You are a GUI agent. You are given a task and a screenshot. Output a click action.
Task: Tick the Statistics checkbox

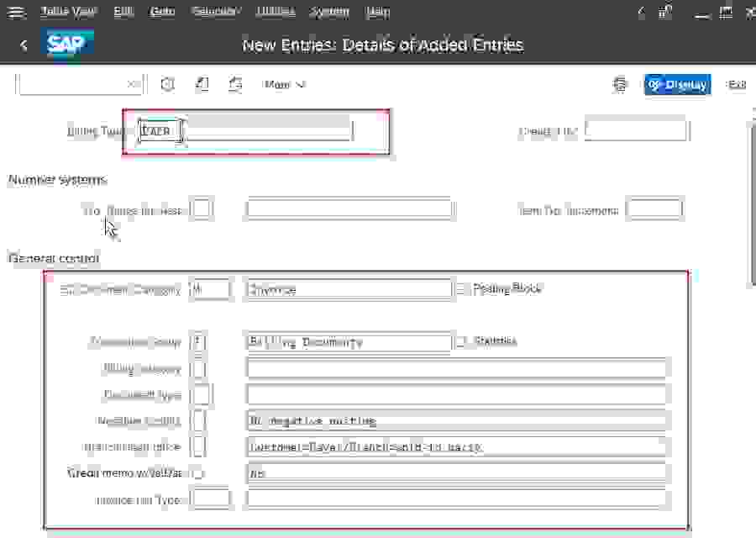(x=461, y=341)
